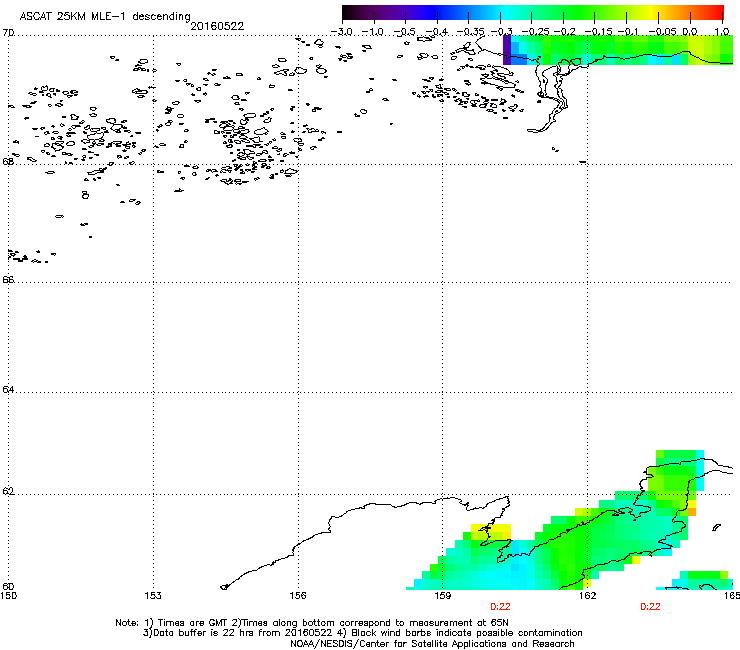Click the -0.05 colorbar label
Viewport: 740px width, 650px height.
(x=663, y=32)
